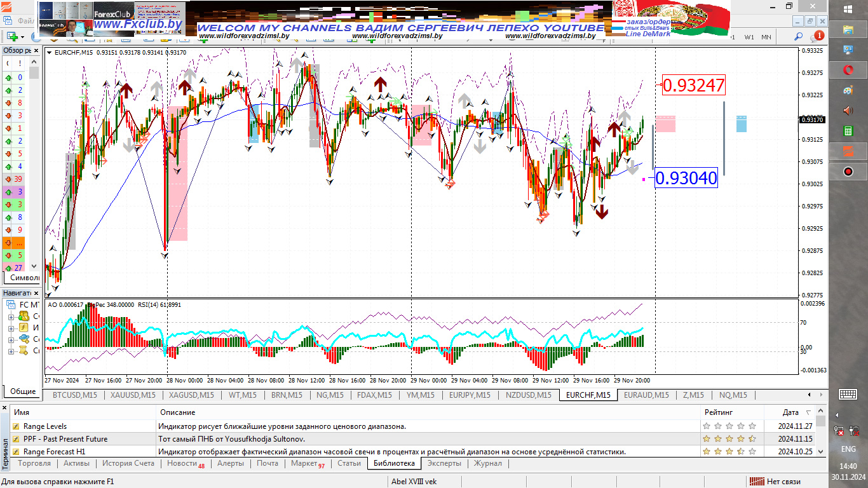The image size is (868, 488).
Task: Click the symbol arrow icon in row 27
Action: [x=8, y=268]
